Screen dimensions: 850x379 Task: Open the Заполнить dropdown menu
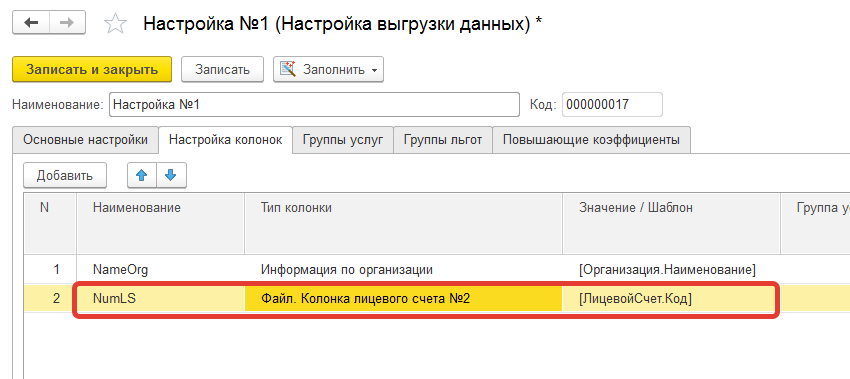click(328, 69)
